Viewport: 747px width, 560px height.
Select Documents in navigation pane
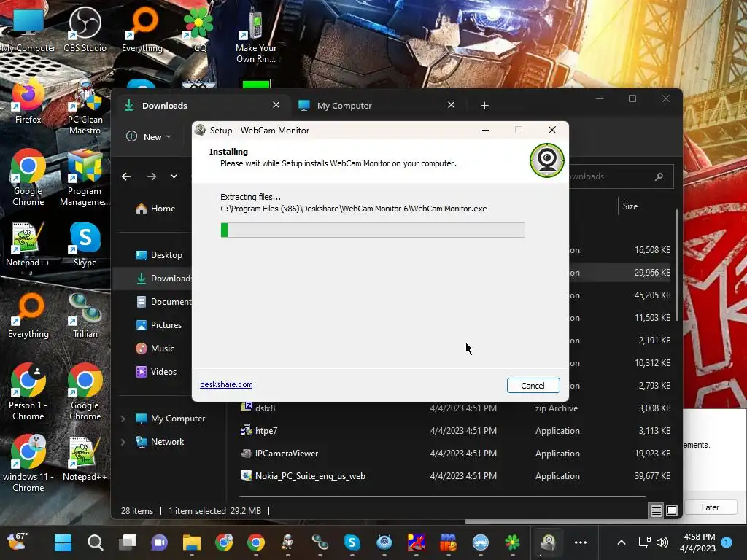165,302
